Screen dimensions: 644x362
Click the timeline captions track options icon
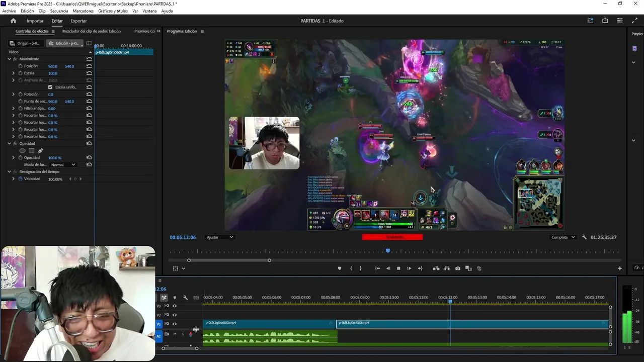pyautogui.click(x=196, y=298)
